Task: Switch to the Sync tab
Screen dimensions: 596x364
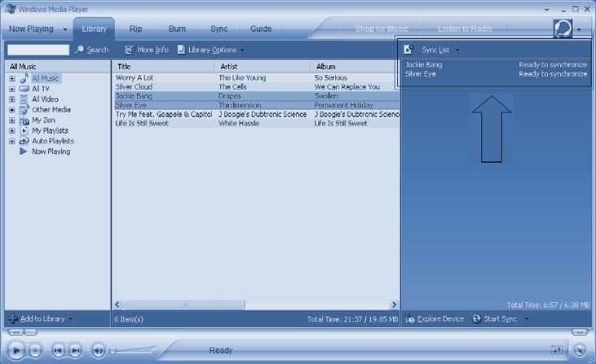Action: [x=219, y=29]
